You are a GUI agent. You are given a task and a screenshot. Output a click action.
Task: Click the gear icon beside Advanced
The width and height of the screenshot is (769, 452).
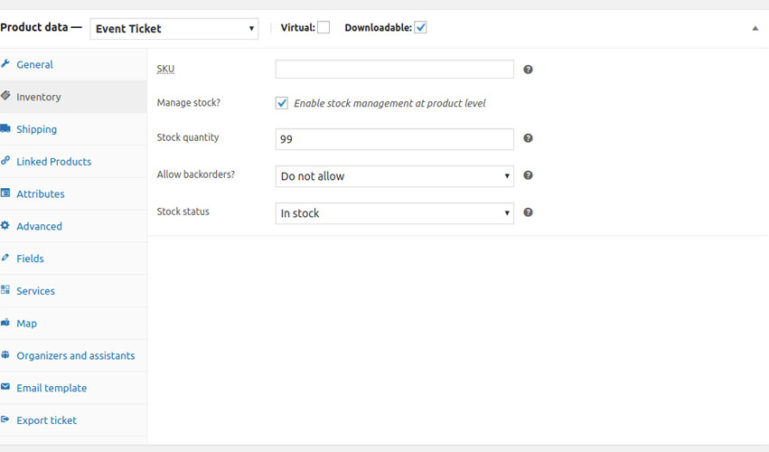[x=6, y=226]
